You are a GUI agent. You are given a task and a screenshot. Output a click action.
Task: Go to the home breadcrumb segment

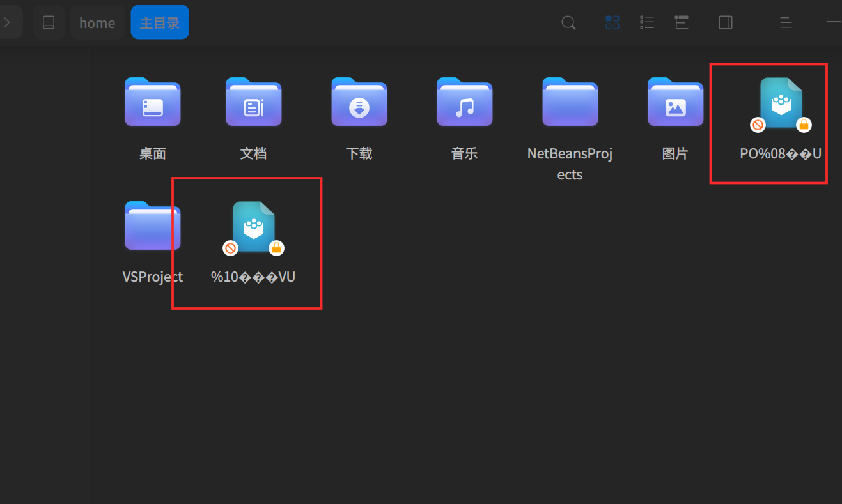(97, 23)
